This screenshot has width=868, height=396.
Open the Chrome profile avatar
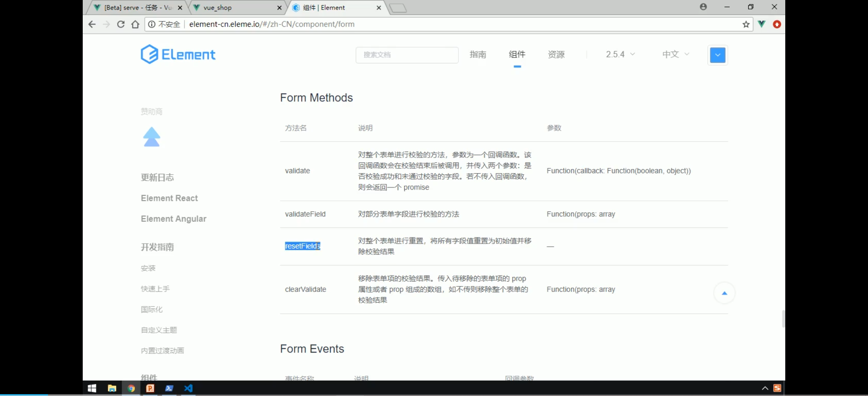pos(703,7)
